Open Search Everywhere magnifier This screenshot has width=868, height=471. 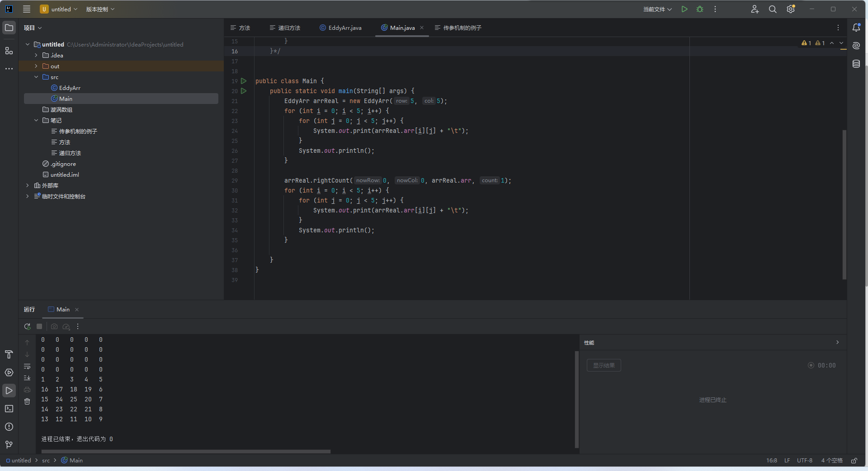(x=773, y=9)
